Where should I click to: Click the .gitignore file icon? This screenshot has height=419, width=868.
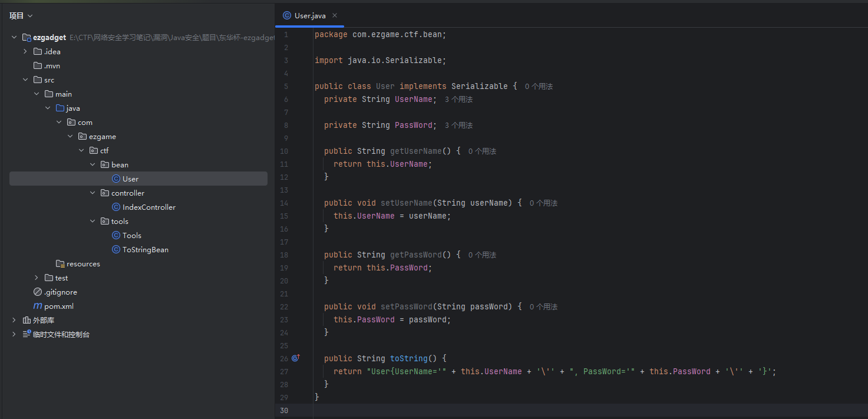38,292
